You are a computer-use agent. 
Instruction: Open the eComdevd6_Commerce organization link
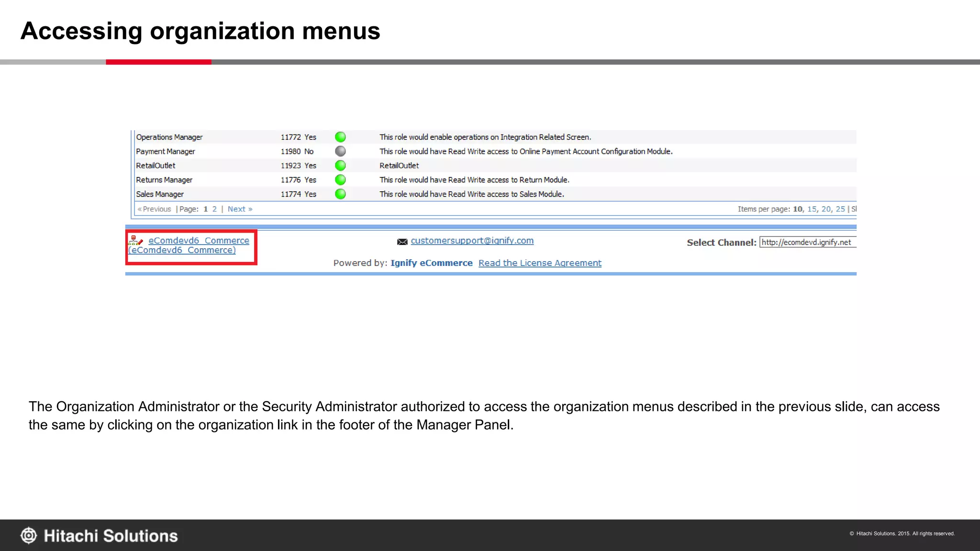coord(189,245)
